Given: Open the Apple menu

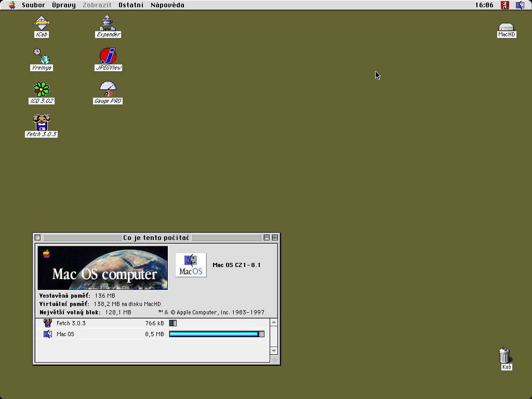Looking at the screenshot, I should pos(12,5).
